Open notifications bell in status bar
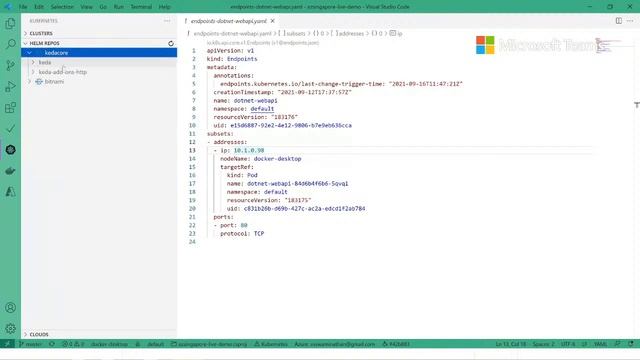640x360 pixels. 631,344
